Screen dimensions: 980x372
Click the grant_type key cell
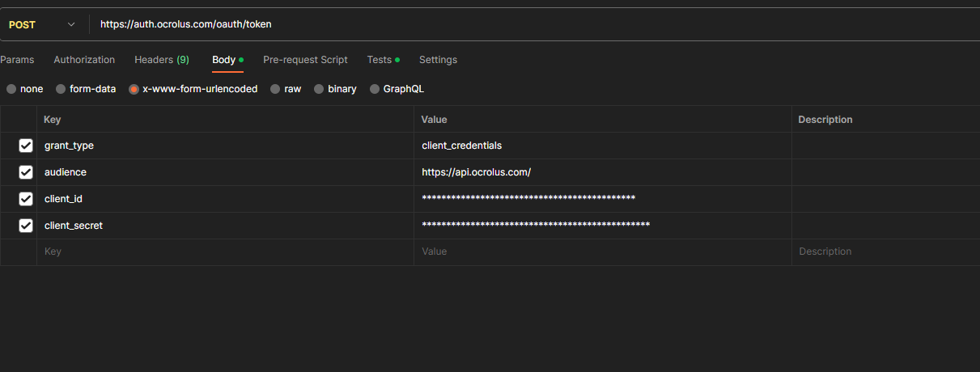(x=225, y=146)
